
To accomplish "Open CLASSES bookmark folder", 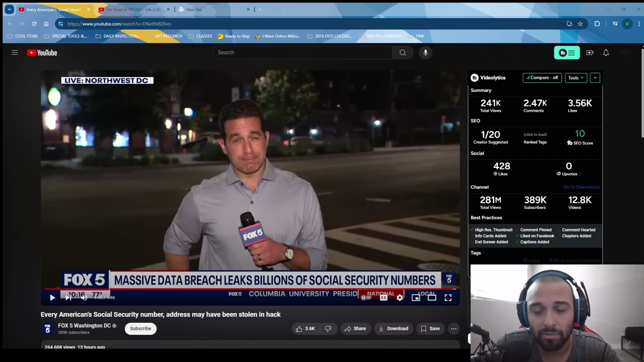I will tap(200, 36).
